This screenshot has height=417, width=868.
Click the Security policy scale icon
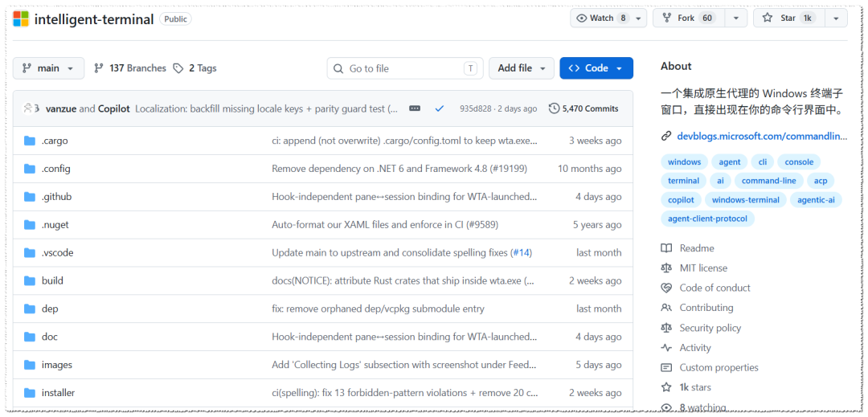pyautogui.click(x=666, y=328)
